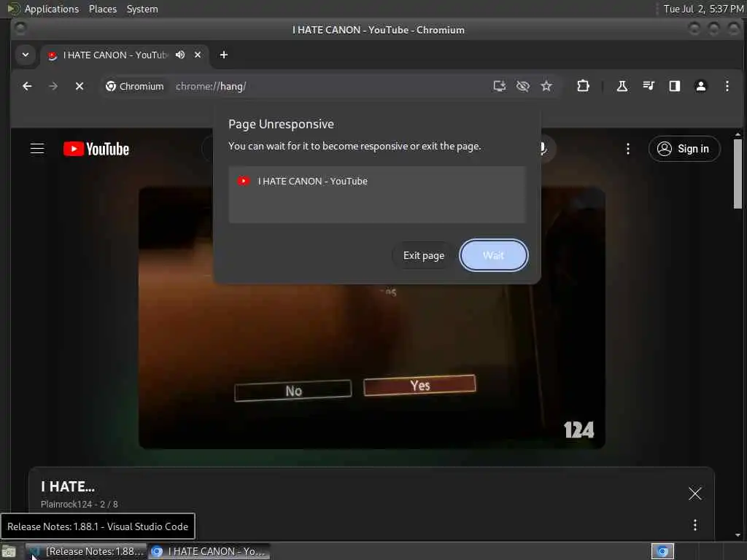The image size is (747, 560).
Task: Click the Sign in button
Action: coord(684,149)
